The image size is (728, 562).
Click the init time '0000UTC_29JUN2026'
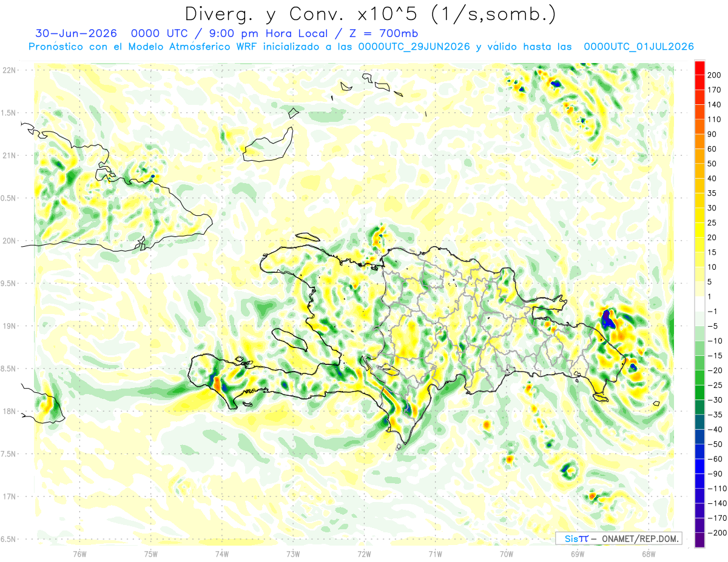pyautogui.click(x=414, y=47)
